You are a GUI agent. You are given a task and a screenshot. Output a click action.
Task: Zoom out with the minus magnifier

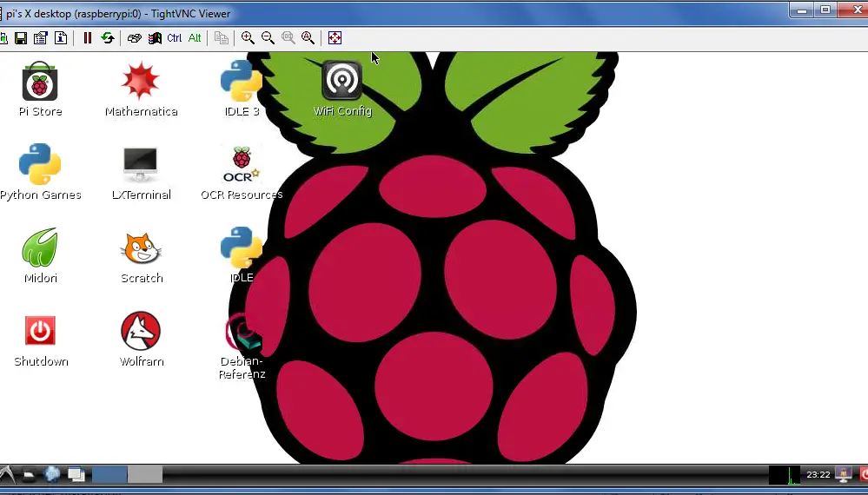(x=268, y=37)
